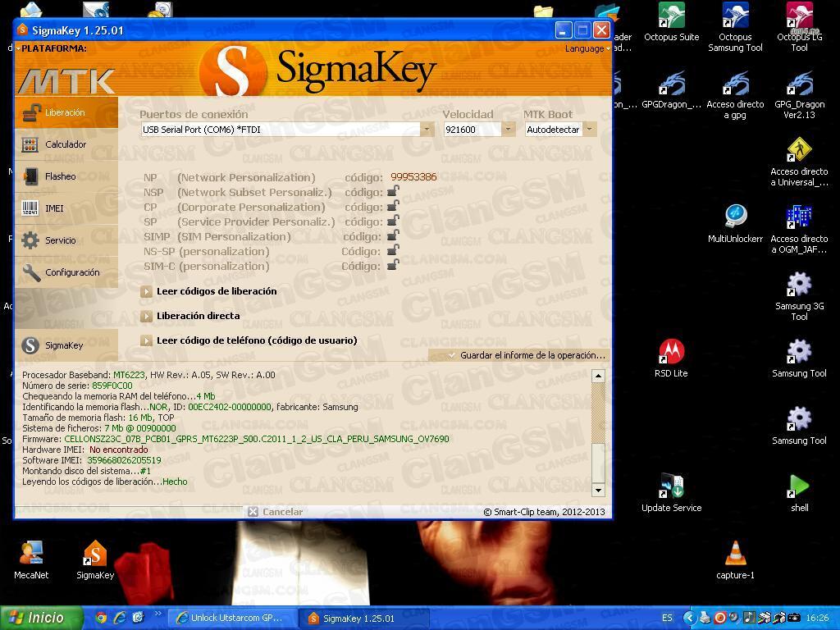
Task: Click the NSP code lock icon
Action: tap(393, 191)
